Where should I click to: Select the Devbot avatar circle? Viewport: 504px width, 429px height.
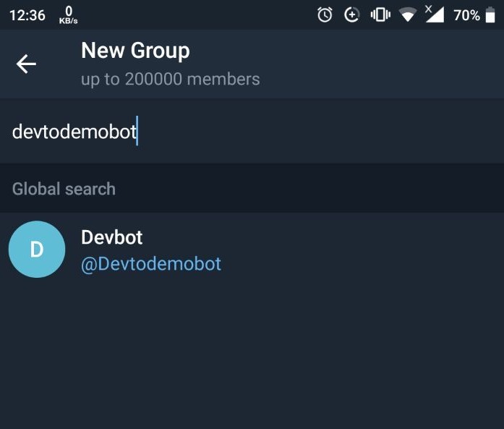click(x=37, y=250)
